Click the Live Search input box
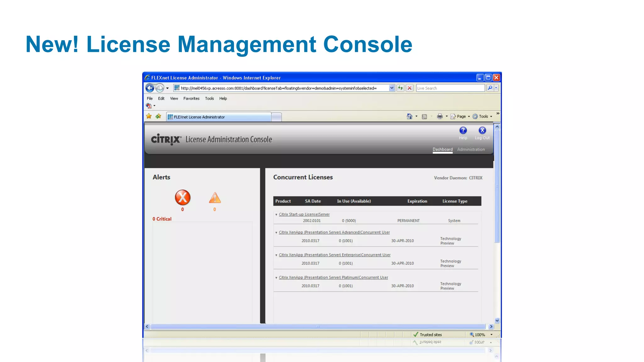This screenshot has height=362, width=644. click(450, 88)
